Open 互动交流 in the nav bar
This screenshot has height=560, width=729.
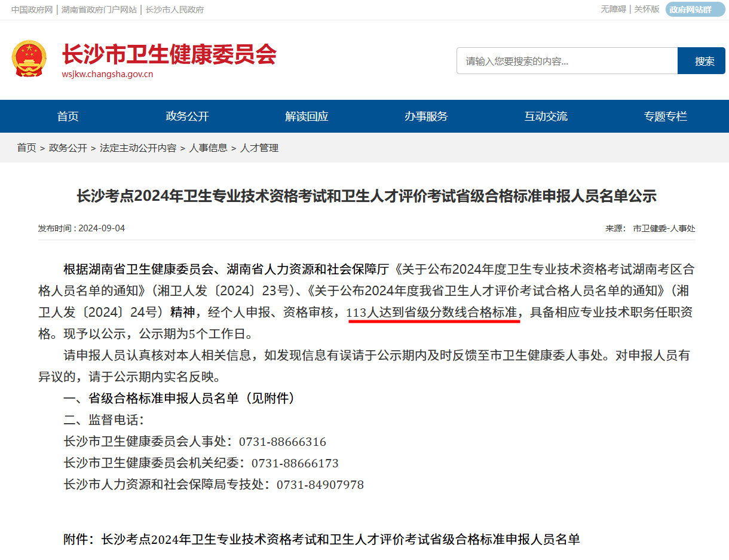tap(546, 117)
